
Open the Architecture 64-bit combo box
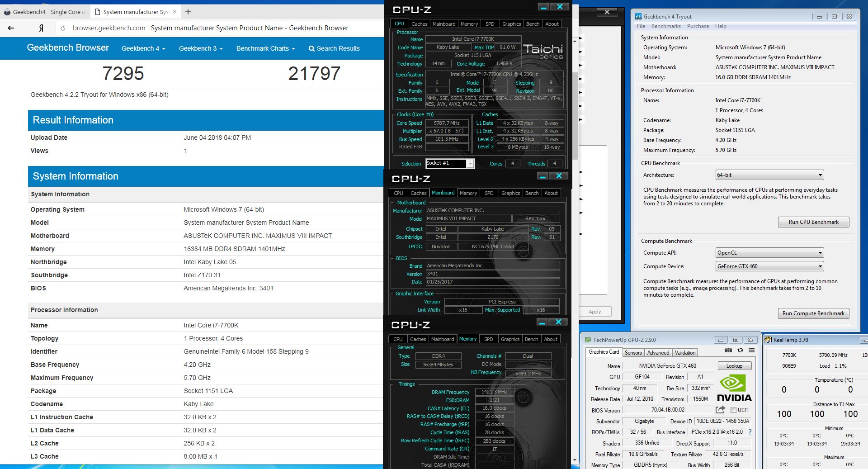pos(769,175)
